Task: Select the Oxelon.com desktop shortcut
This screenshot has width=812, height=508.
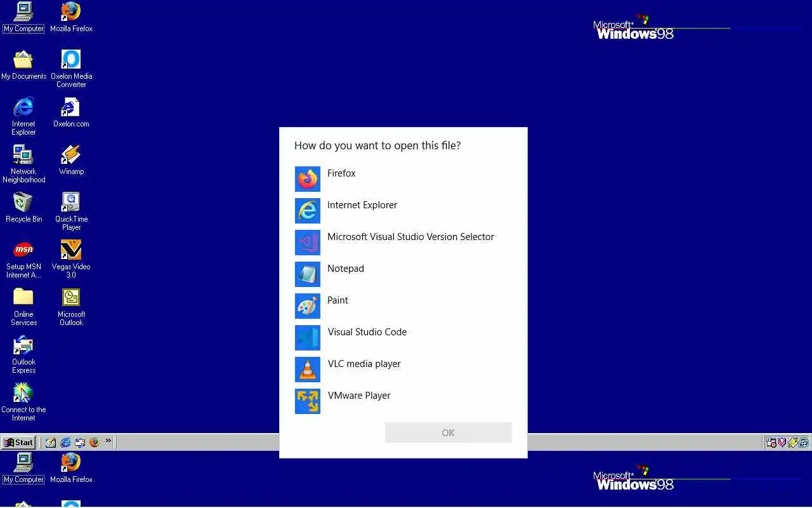Action: (71, 112)
